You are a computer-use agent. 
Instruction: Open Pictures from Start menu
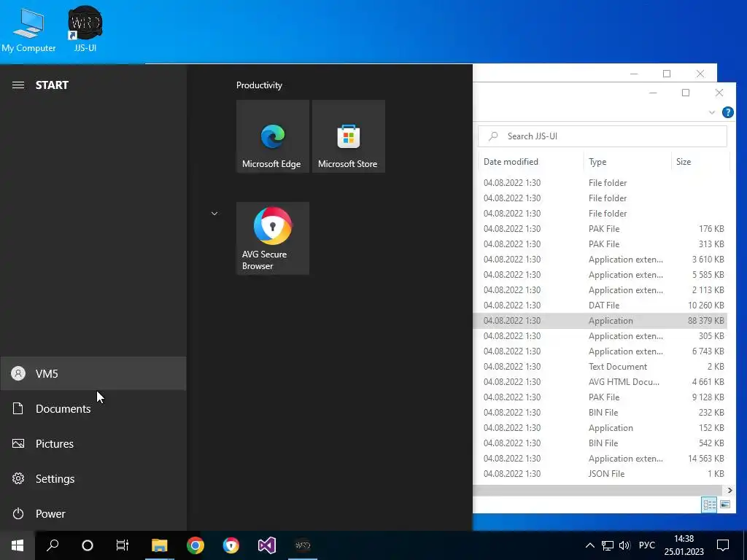point(93,443)
